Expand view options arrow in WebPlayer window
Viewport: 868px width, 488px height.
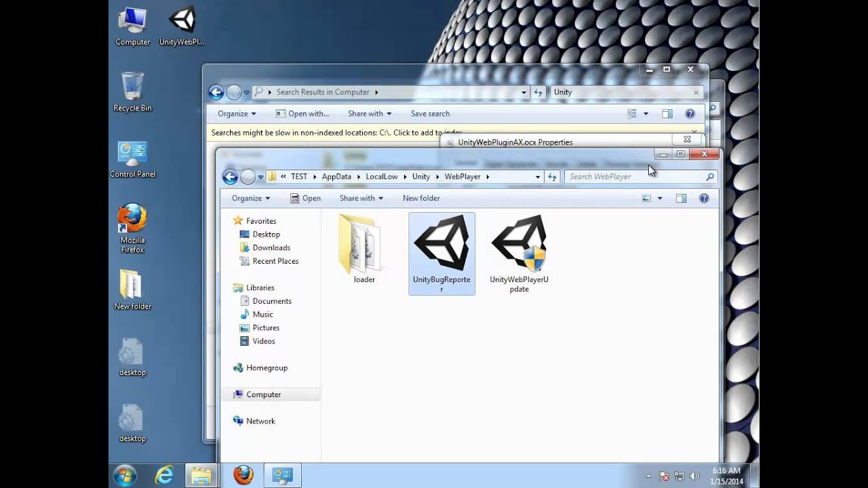tap(660, 199)
